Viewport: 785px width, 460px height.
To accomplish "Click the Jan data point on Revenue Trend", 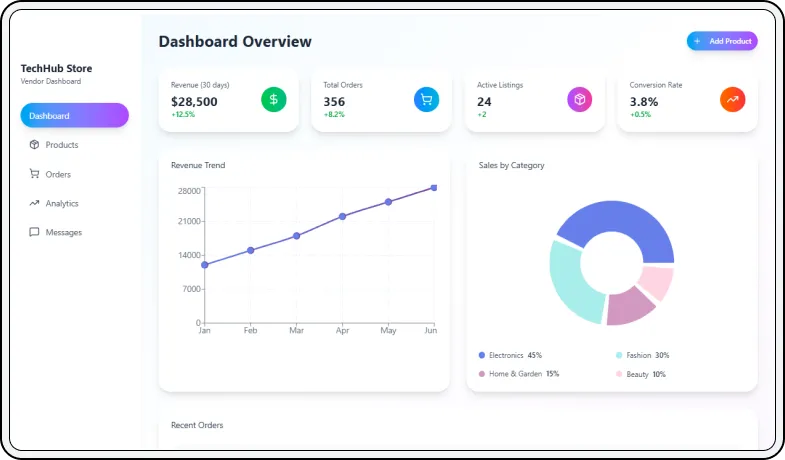I will pyautogui.click(x=204, y=265).
